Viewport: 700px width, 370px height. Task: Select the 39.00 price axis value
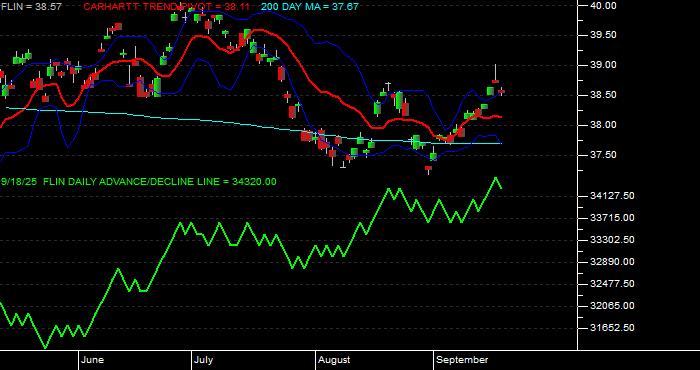point(603,65)
